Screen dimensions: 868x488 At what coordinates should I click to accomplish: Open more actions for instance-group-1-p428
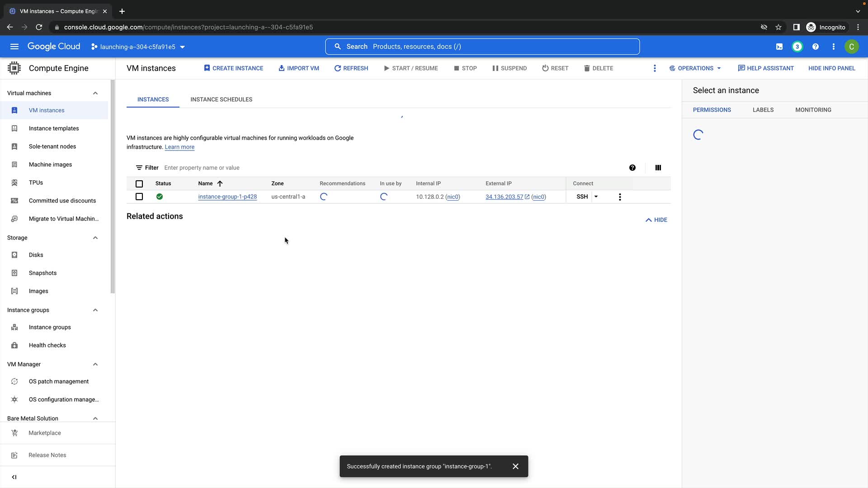pyautogui.click(x=620, y=197)
